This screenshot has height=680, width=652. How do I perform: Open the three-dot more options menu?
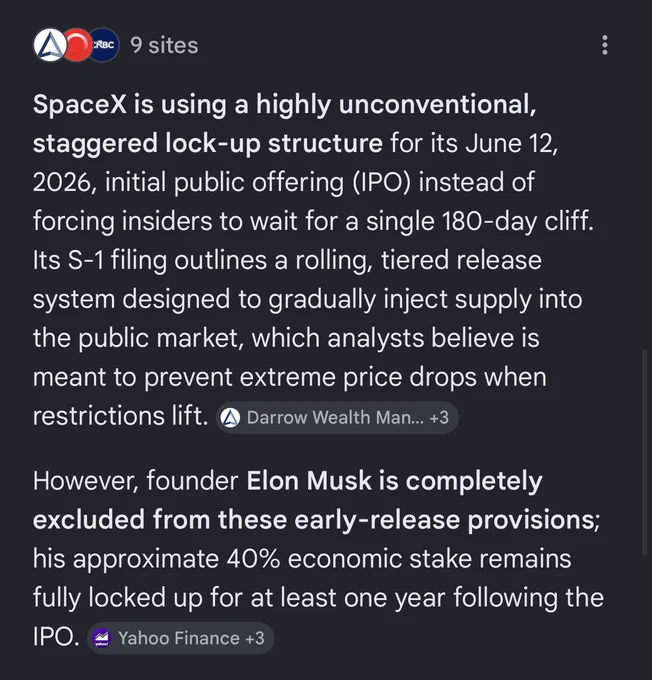[x=605, y=45]
